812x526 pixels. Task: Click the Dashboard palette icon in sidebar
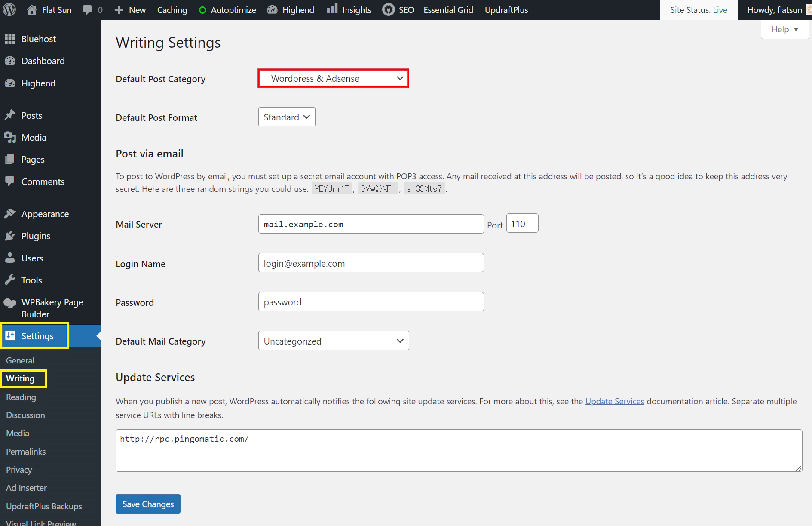pyautogui.click(x=10, y=61)
